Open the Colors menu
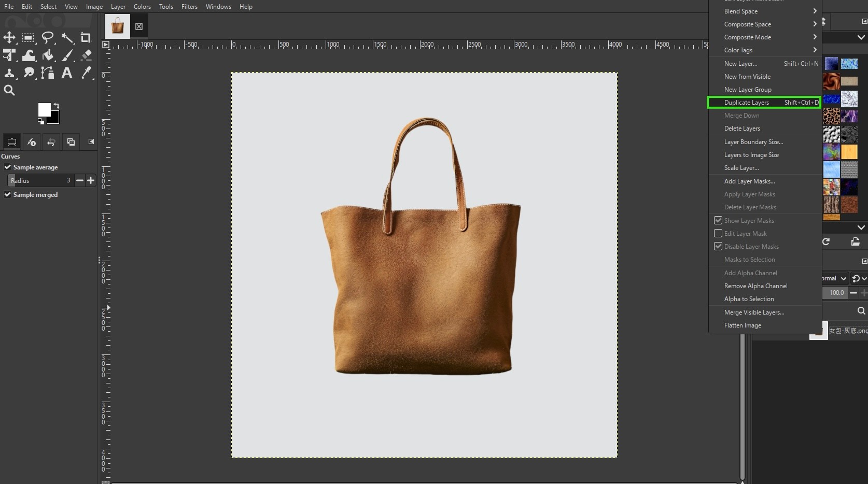Viewport: 868px width, 484px height. [142, 7]
